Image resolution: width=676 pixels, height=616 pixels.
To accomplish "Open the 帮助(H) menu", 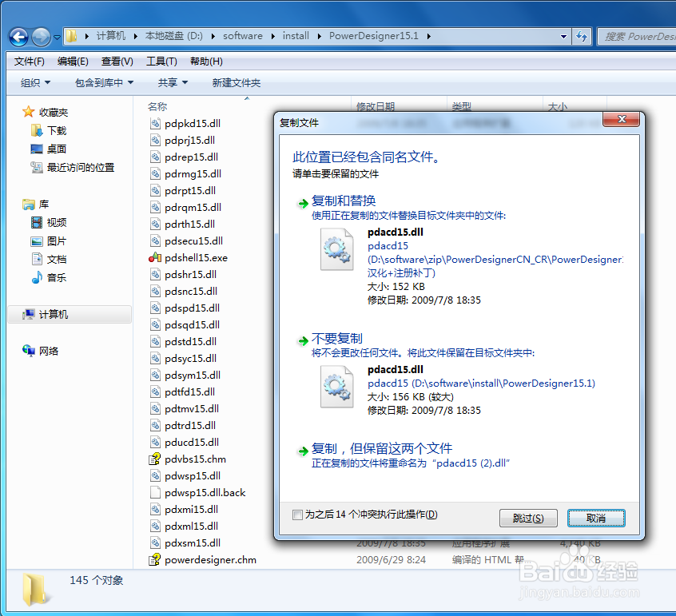I will (206, 62).
